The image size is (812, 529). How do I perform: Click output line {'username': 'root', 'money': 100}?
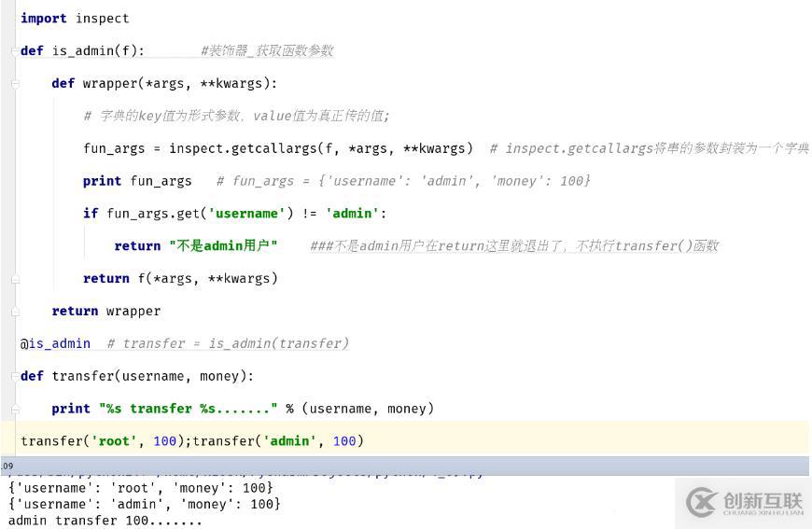(x=141, y=488)
